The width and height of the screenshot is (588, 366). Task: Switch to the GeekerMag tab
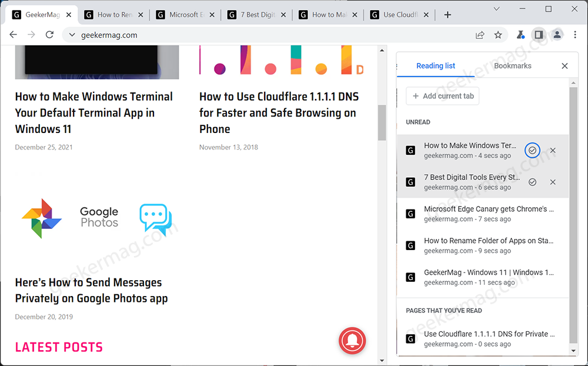pos(42,15)
